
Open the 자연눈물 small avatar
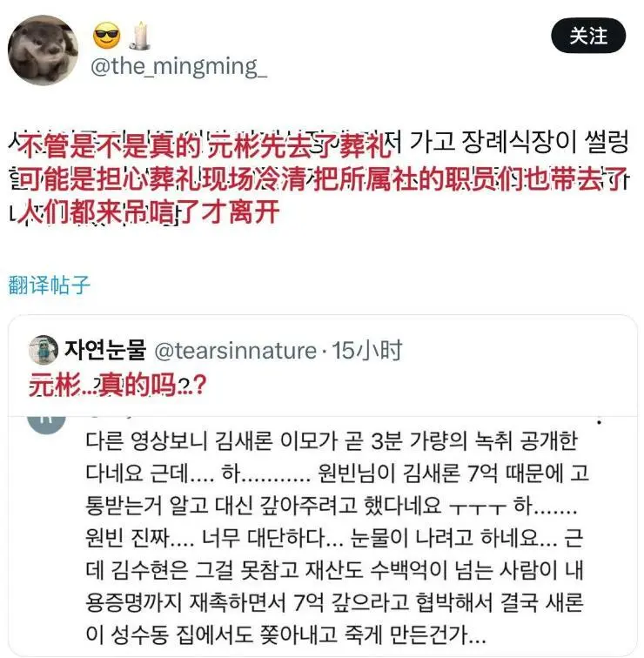coord(44,350)
